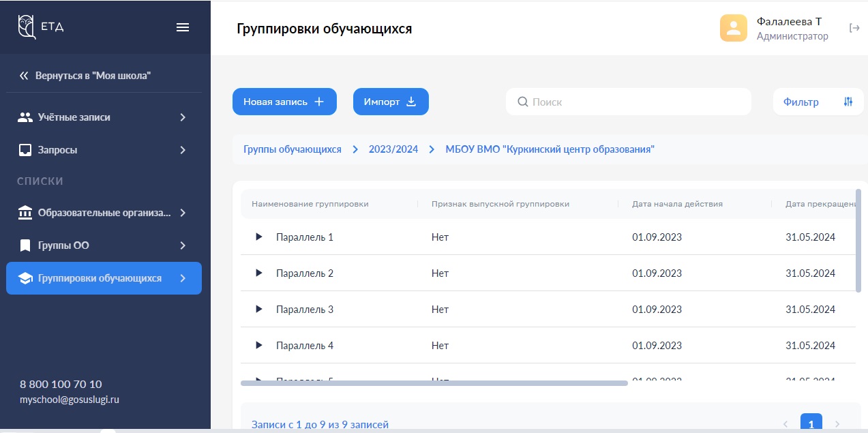Open Учётные записи menu item
The height and width of the screenshot is (433, 868).
pyautogui.click(x=104, y=117)
